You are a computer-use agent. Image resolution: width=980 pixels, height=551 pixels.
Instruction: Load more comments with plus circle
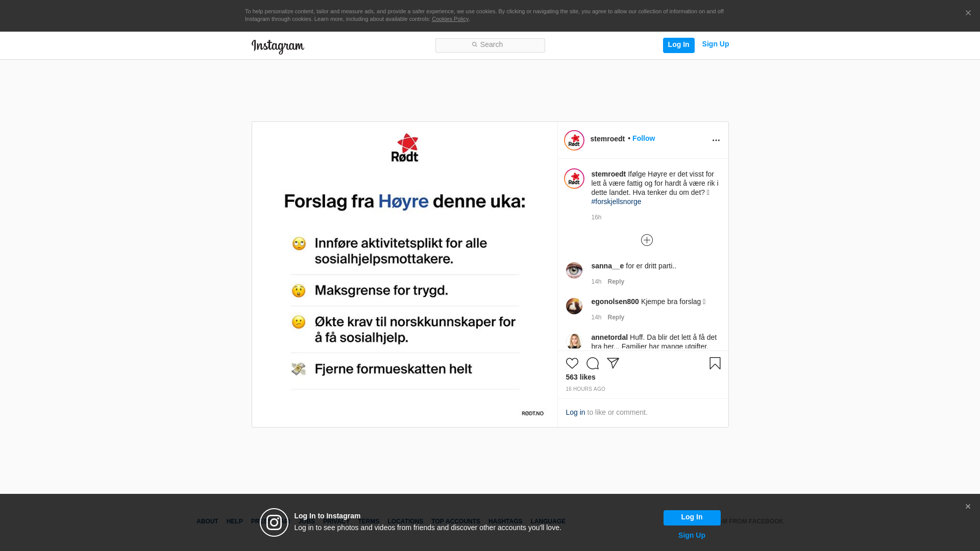coord(647,240)
